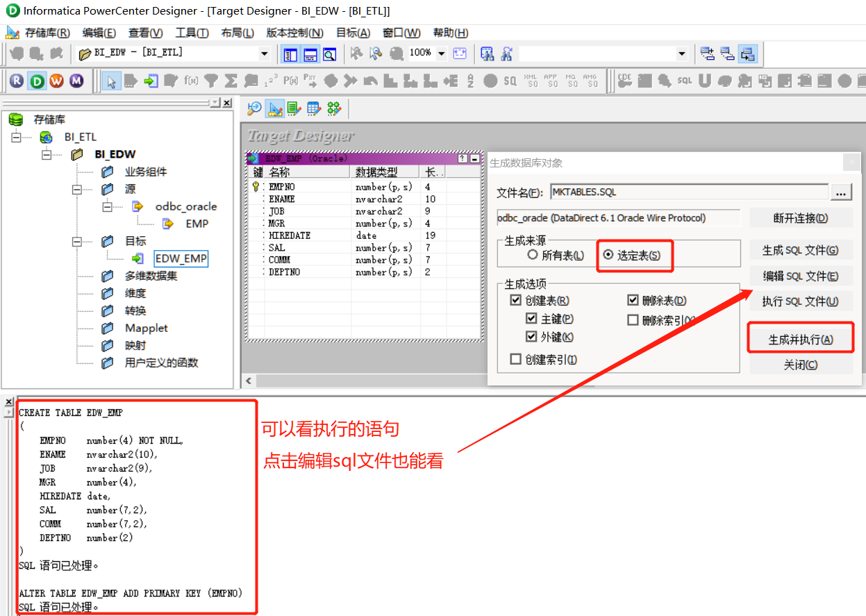Click the 断开连接 button

coord(801,217)
